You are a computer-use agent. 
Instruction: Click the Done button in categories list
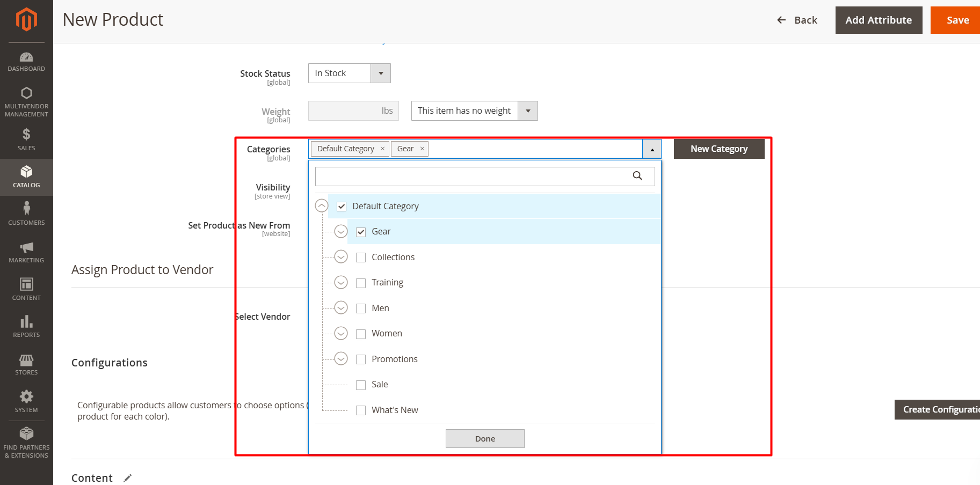point(484,438)
